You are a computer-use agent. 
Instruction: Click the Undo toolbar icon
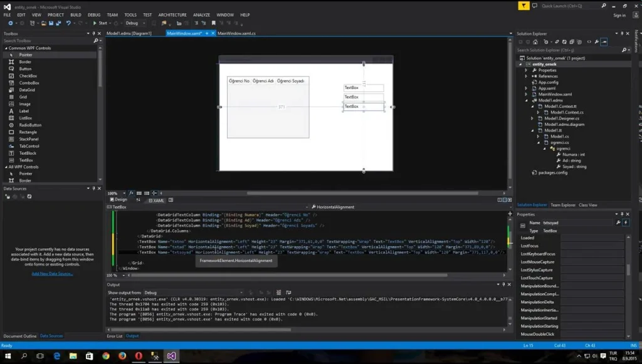(68, 23)
